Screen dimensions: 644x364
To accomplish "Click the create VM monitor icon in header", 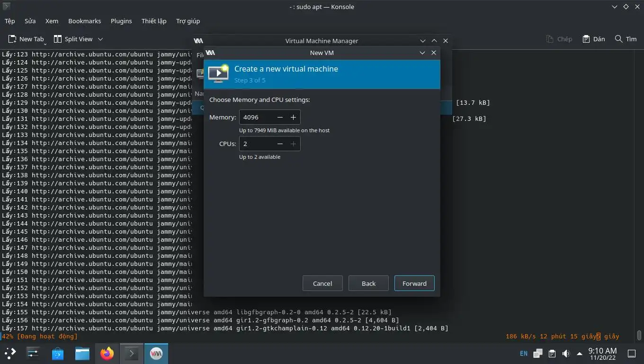I will click(218, 73).
